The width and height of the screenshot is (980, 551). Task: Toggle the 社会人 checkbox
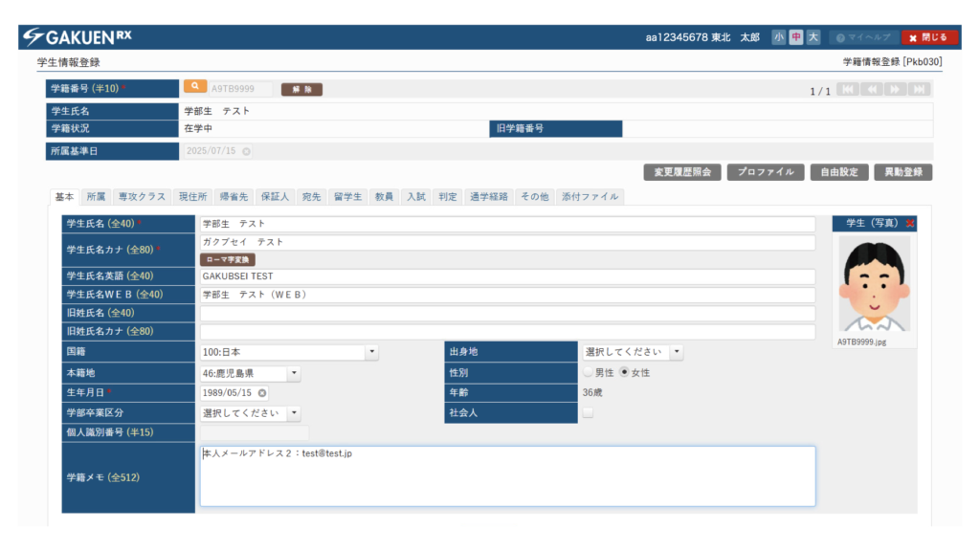click(x=588, y=413)
